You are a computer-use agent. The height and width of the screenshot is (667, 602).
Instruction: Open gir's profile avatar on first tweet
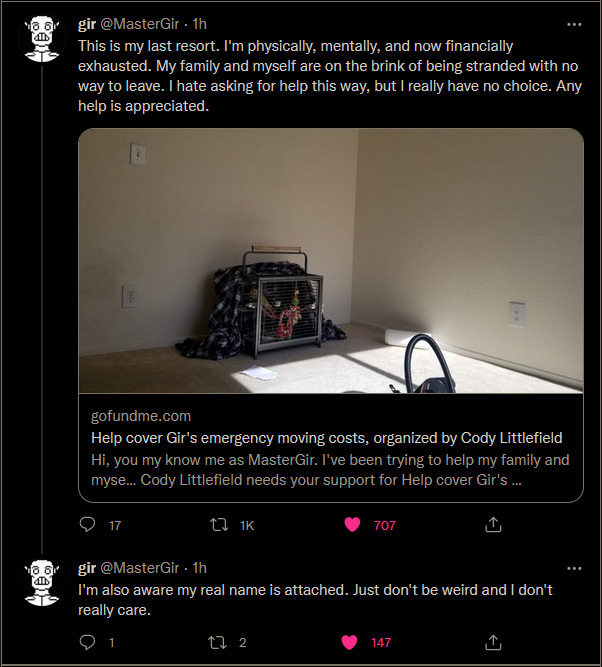[x=42, y=38]
